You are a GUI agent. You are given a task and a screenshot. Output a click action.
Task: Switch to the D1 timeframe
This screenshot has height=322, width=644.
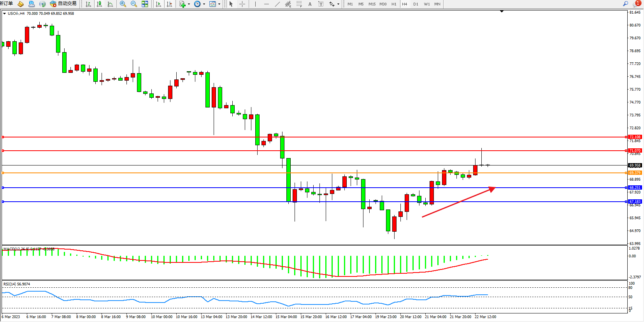(416, 4)
